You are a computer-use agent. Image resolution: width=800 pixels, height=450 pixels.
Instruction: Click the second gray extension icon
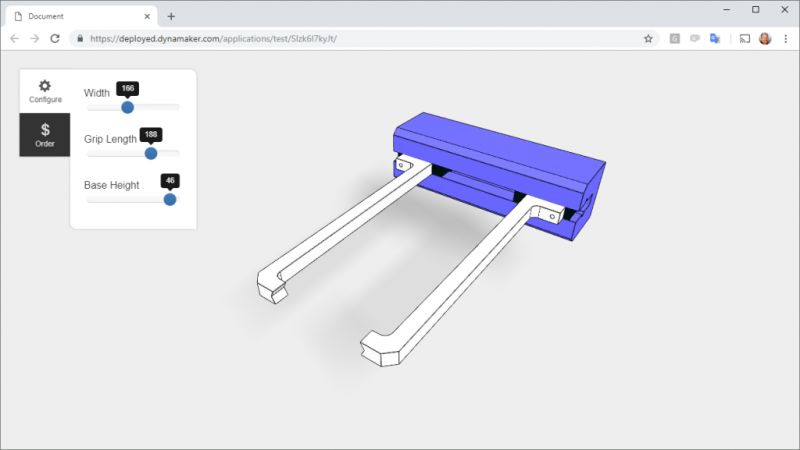pyautogui.click(x=695, y=39)
